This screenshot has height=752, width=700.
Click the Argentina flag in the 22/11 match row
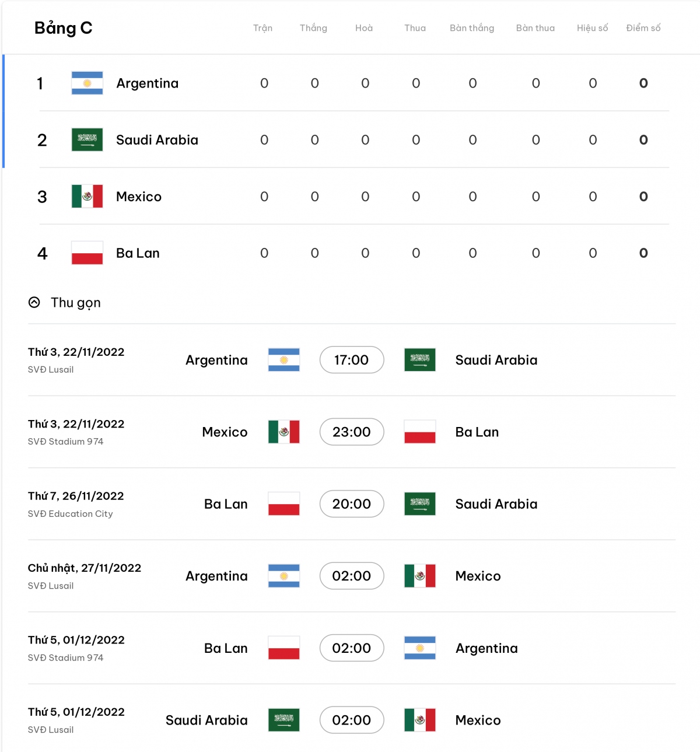pyautogui.click(x=283, y=360)
